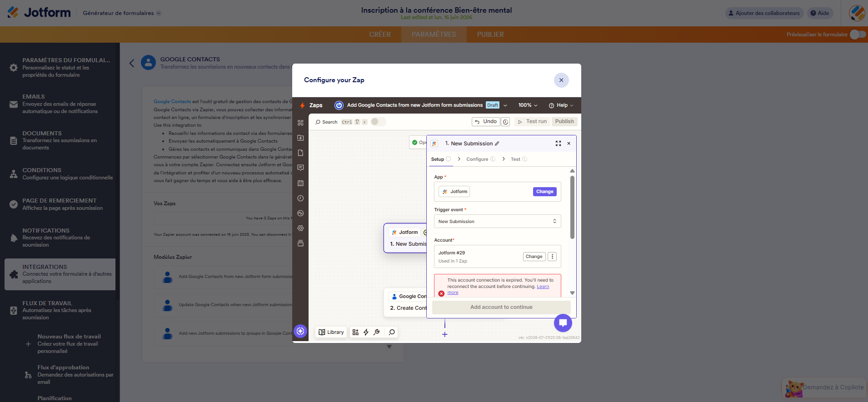The width and height of the screenshot is (868, 402).
Task: Click Add account to continue
Action: pyautogui.click(x=501, y=308)
